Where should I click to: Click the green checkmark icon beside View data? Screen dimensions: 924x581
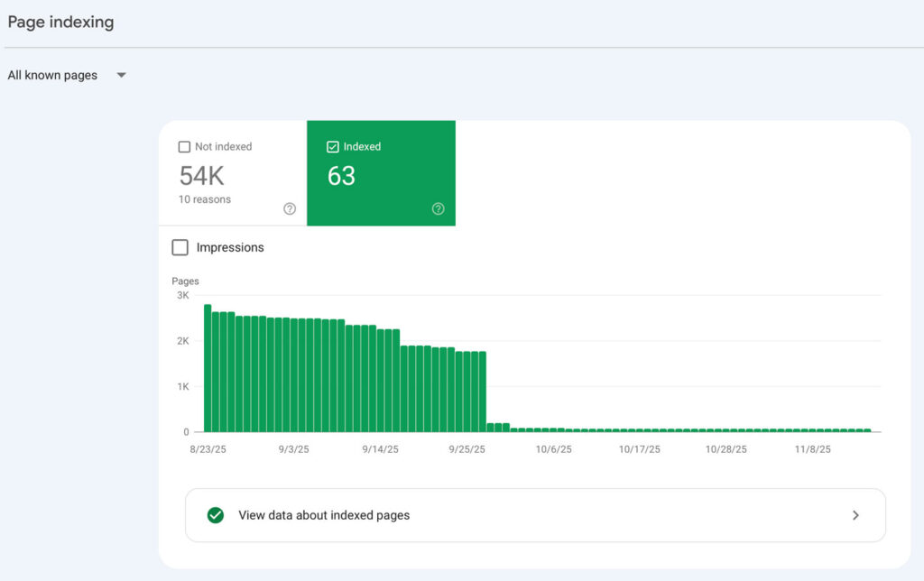tap(216, 515)
